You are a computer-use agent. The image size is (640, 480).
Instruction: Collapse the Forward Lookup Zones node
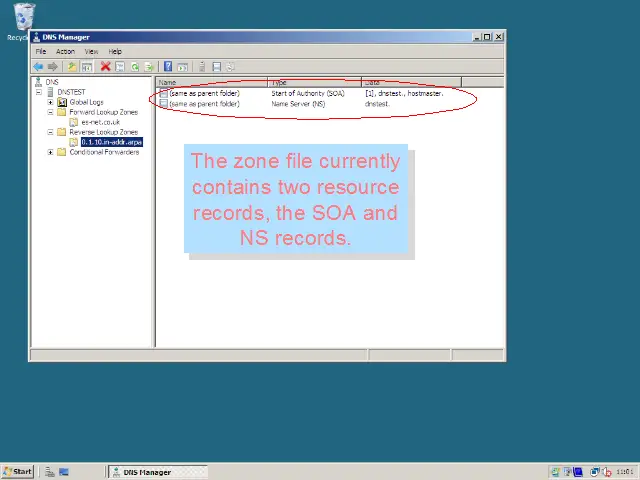pyautogui.click(x=50, y=112)
